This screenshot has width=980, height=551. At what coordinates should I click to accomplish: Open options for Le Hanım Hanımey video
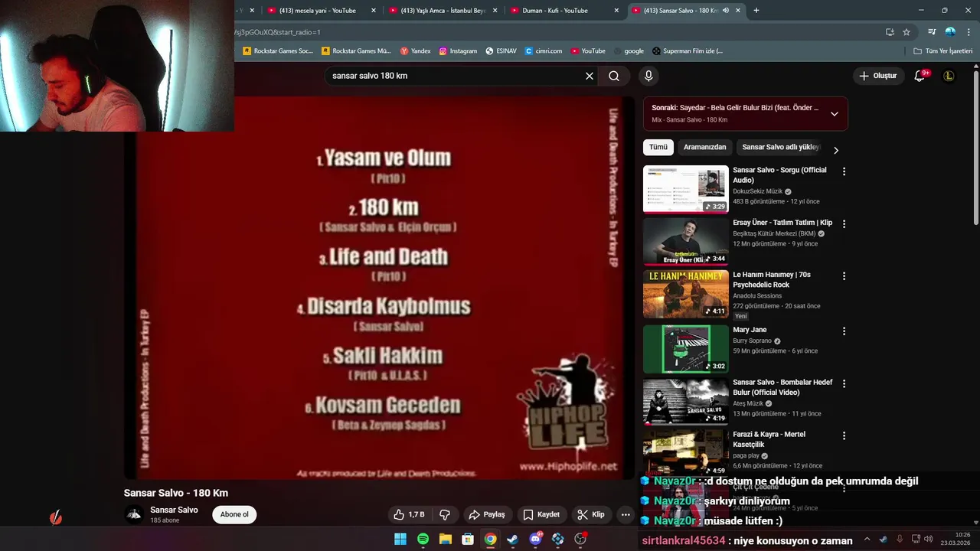[x=844, y=276]
